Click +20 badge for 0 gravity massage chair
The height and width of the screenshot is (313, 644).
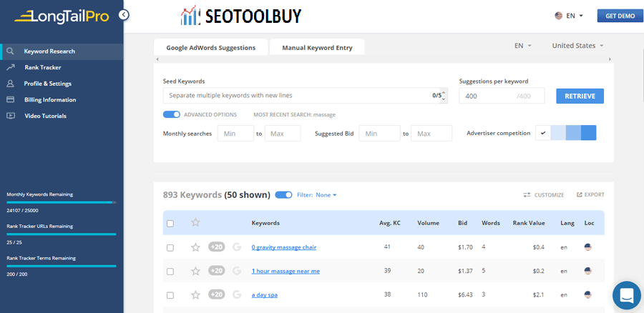pos(216,247)
